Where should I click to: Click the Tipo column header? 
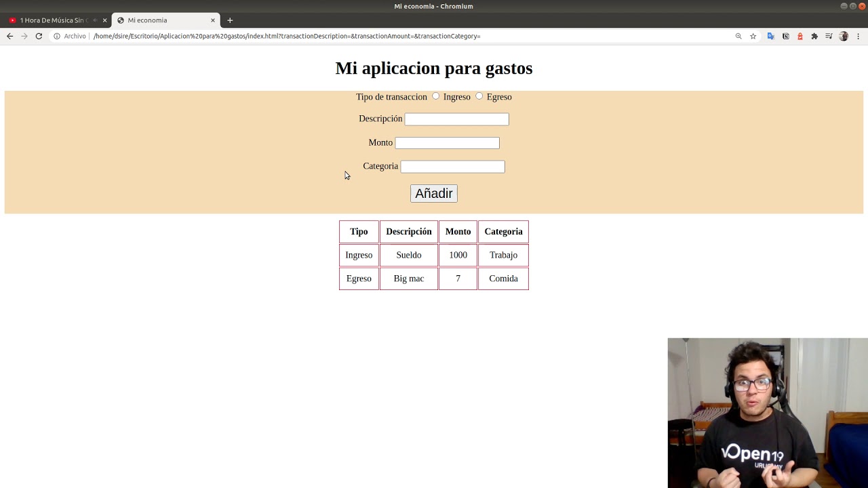pos(359,232)
